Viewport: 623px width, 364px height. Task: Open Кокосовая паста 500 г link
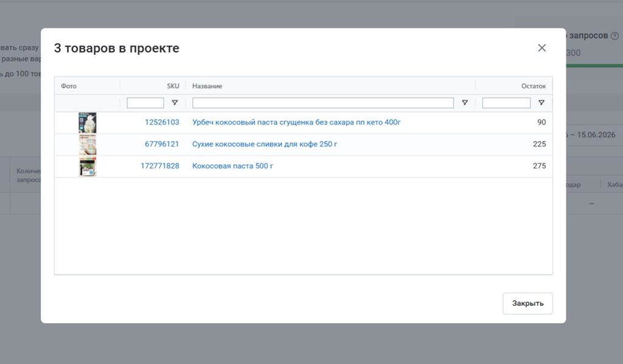(232, 166)
